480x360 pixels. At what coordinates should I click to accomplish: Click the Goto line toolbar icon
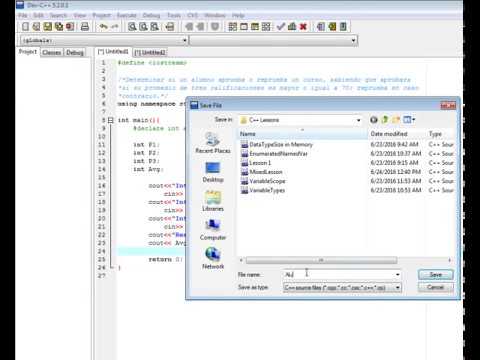point(170,27)
